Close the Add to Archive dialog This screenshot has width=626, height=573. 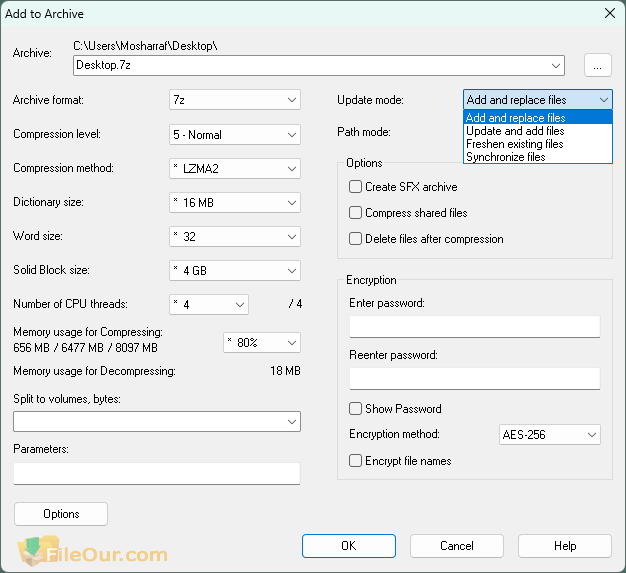coord(610,13)
